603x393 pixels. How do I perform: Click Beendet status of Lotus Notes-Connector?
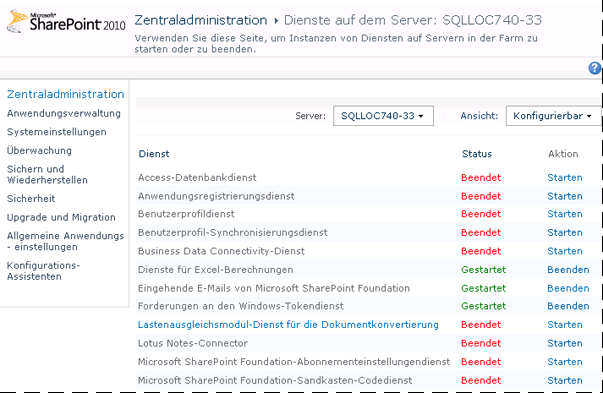coord(481,343)
